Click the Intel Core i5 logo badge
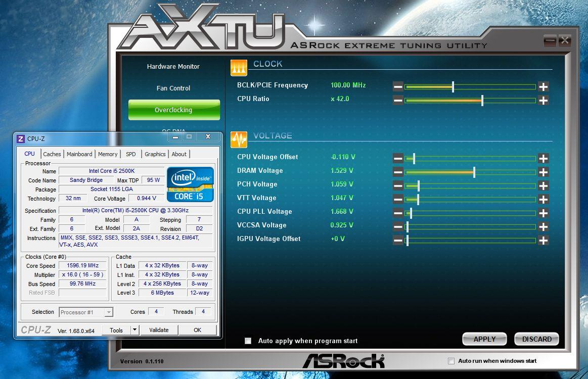588x379 pixels. (x=190, y=184)
